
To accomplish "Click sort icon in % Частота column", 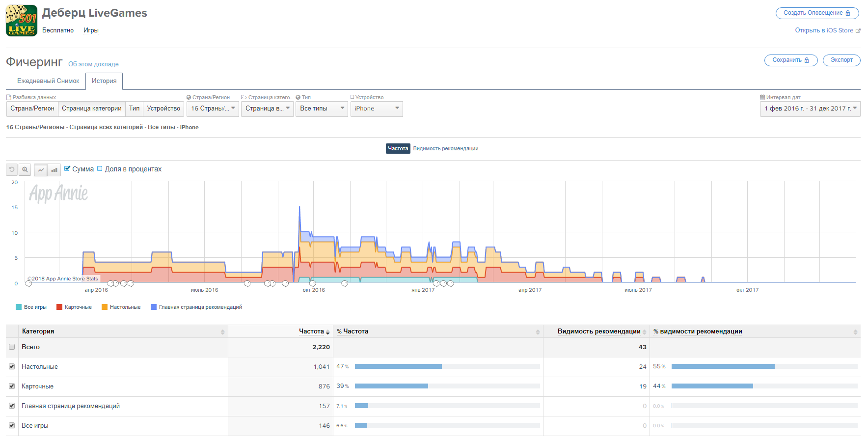I will pos(538,332).
